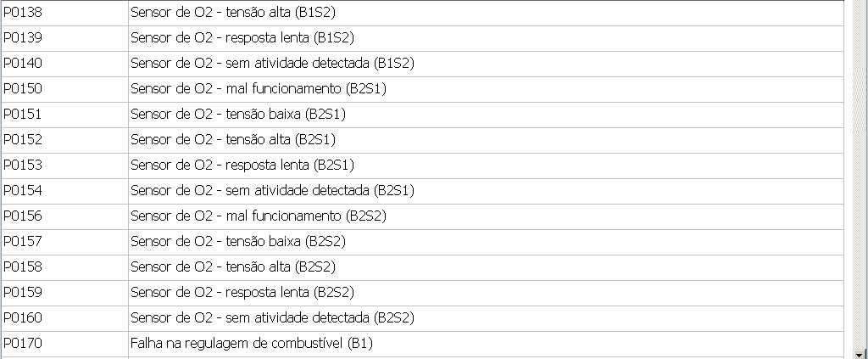This screenshot has height=359, width=868.
Task: Click description 'resposta lenta (B2S1)'
Action: click(x=242, y=165)
